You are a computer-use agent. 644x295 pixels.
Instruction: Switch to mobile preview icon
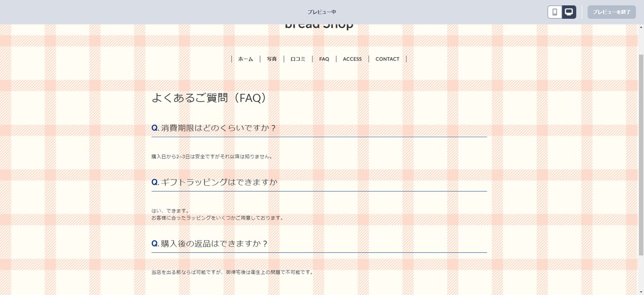pyautogui.click(x=555, y=12)
